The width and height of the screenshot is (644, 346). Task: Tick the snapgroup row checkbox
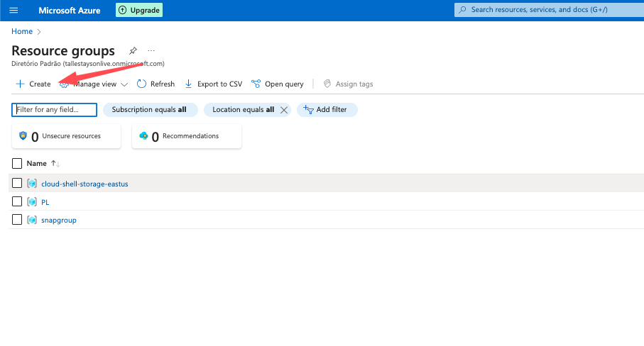17,220
